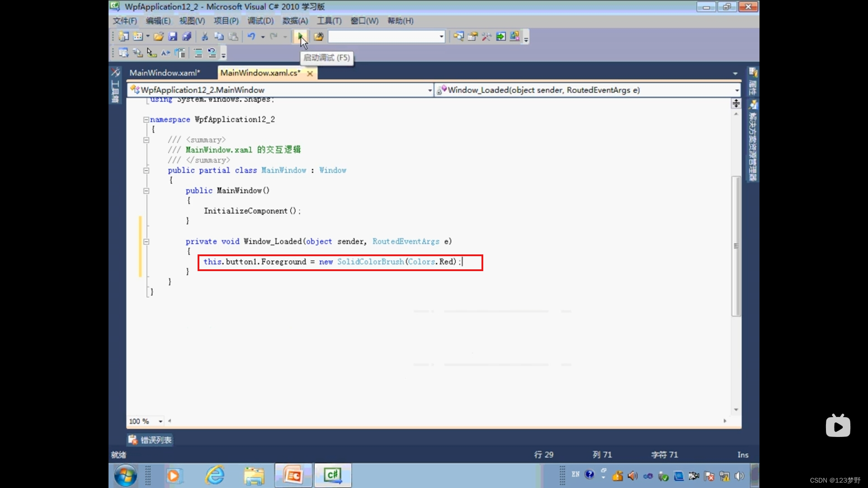Collapse the MainWindow() constructor block
Screen dimensions: 868x488
tap(146, 191)
